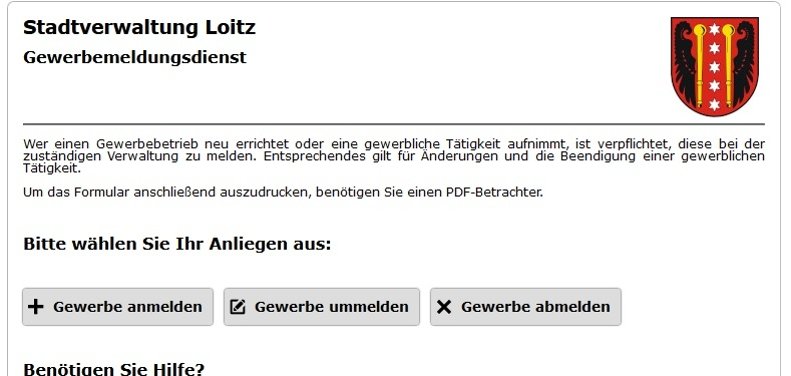
Task: Click the paragraph about Gewerbebetrieb registration
Action: 394,156
